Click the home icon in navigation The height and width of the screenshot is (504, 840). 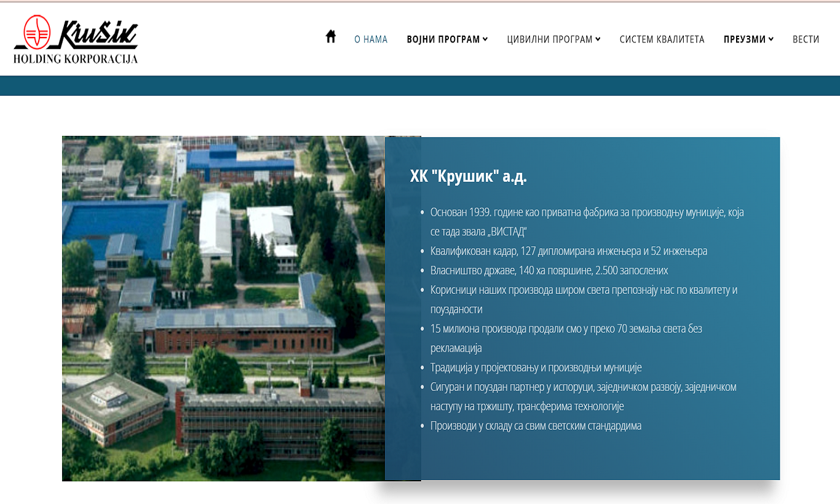point(331,37)
